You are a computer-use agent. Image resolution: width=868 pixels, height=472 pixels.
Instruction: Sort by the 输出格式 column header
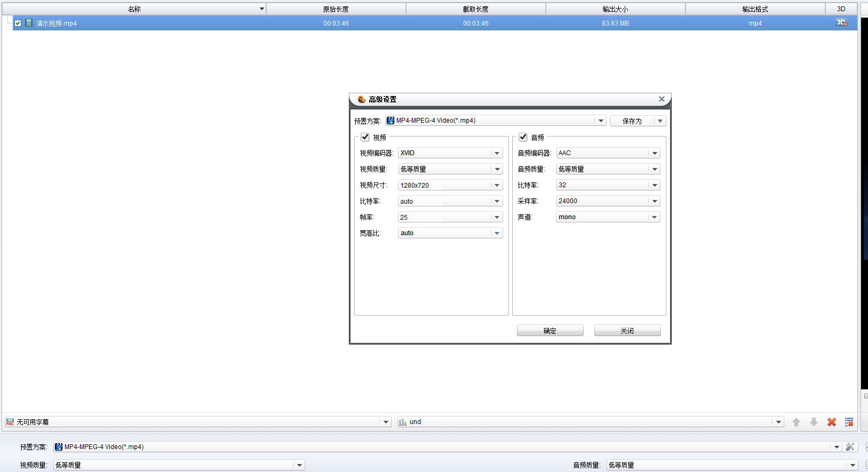(x=755, y=9)
